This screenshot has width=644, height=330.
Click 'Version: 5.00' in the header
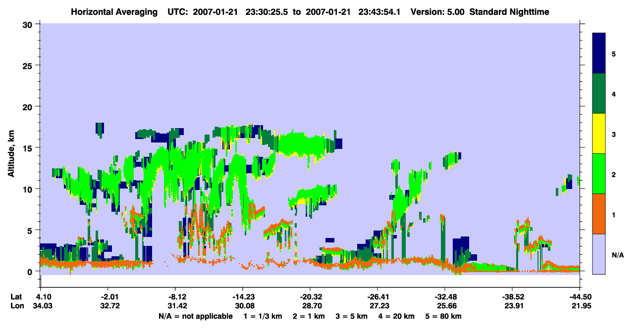[x=437, y=11]
